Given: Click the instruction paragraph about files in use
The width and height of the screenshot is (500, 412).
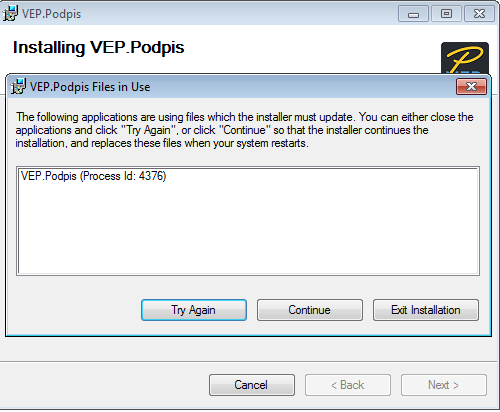Looking at the screenshot, I should tap(244, 130).
